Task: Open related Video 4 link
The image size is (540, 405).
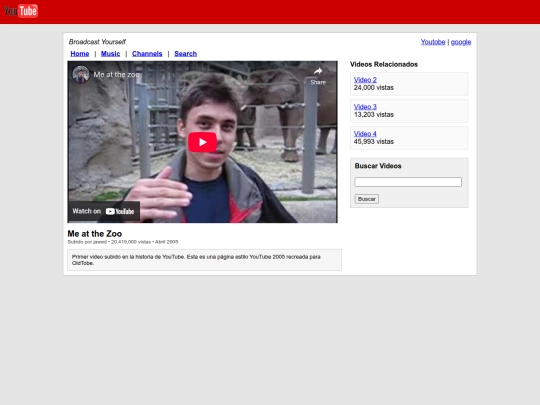Action: coord(365,134)
